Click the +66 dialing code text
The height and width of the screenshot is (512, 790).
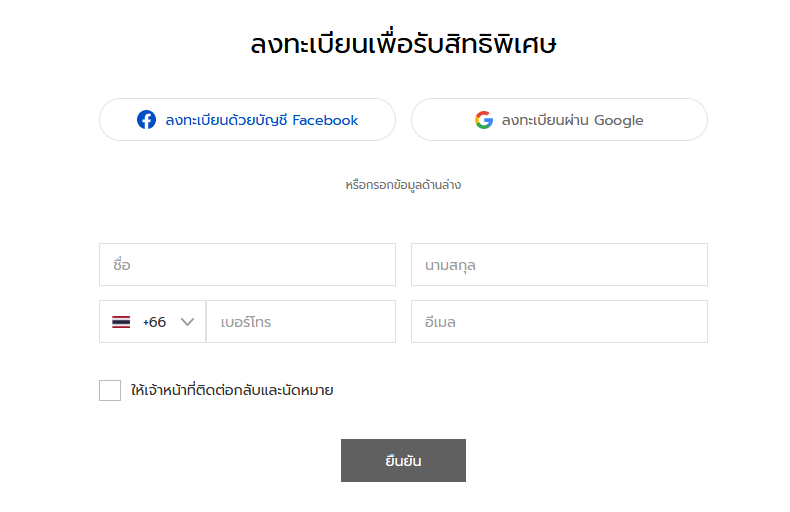[x=154, y=322]
